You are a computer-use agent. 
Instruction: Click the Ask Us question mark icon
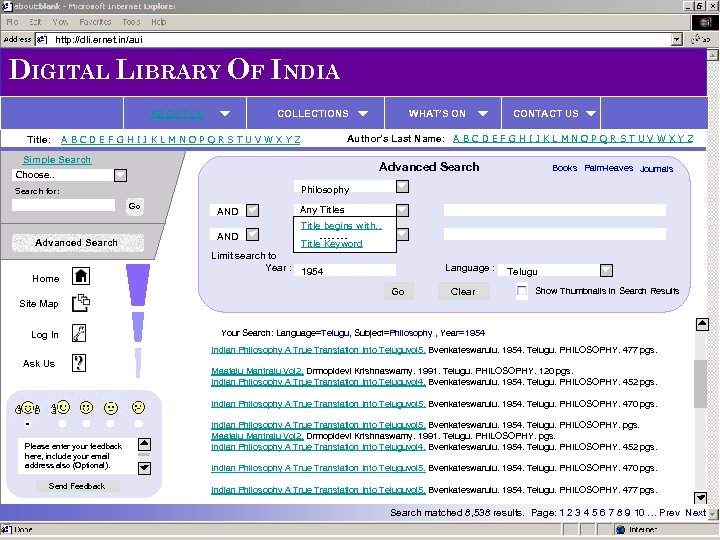tap(79, 363)
